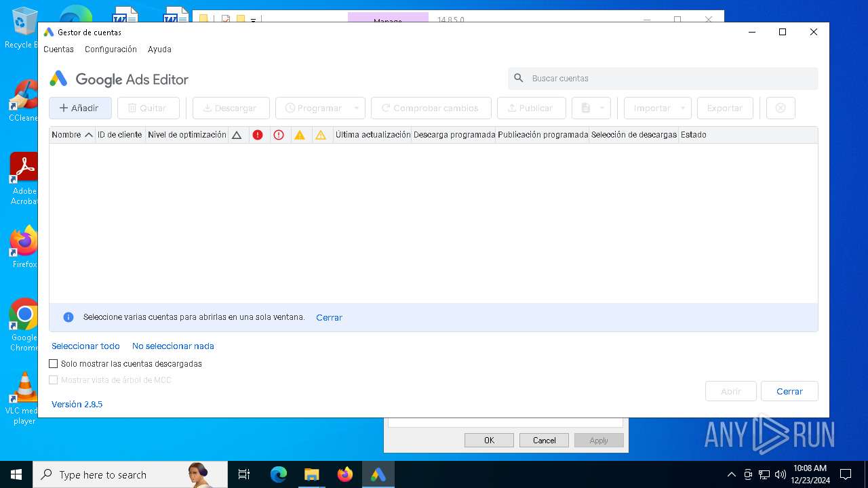
Task: Show hidden system tray icons chevron
Action: click(731, 474)
